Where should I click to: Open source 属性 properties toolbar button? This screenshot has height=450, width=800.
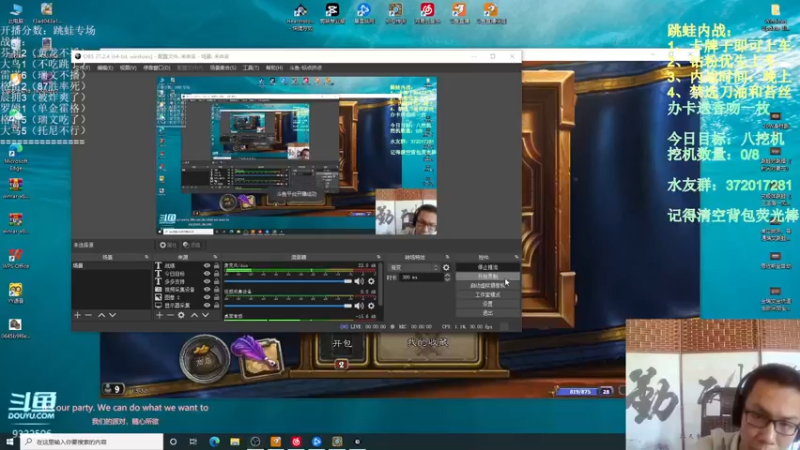[x=168, y=245]
